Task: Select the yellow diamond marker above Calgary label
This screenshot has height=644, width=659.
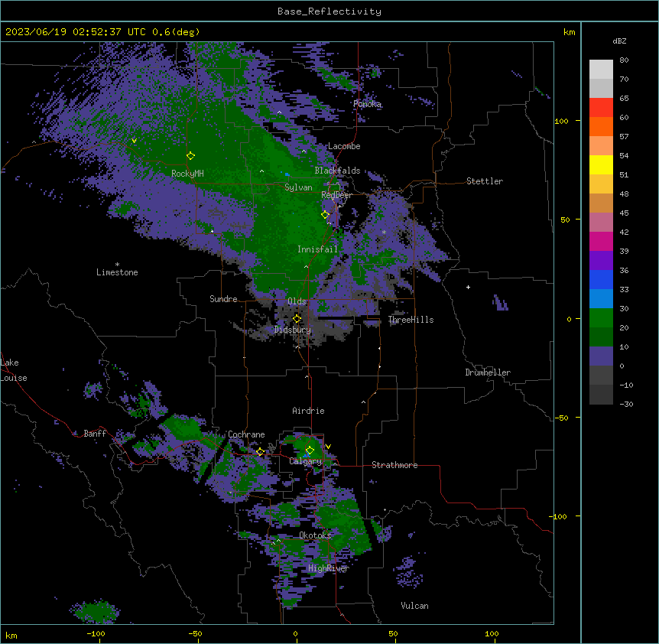Action: pyautogui.click(x=310, y=450)
